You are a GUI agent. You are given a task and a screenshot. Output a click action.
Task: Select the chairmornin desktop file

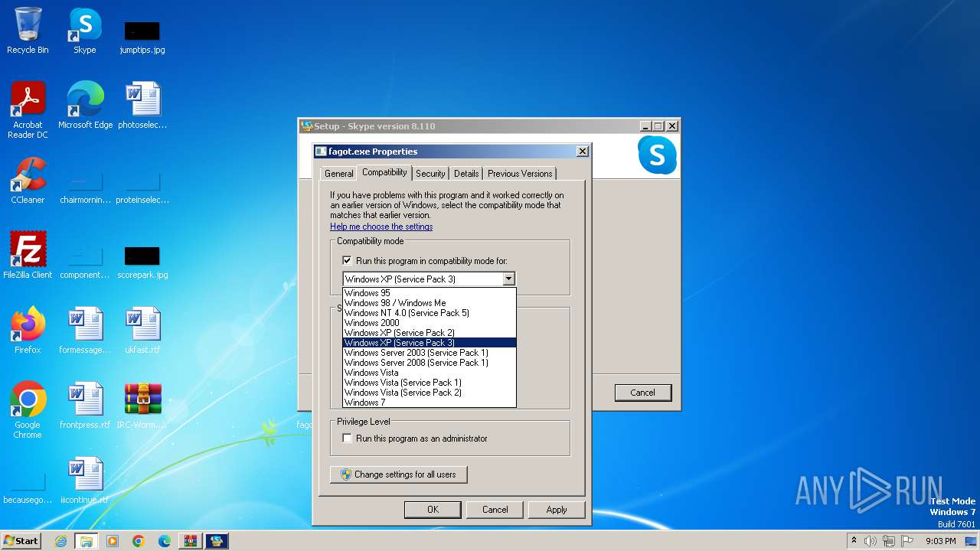(x=85, y=188)
